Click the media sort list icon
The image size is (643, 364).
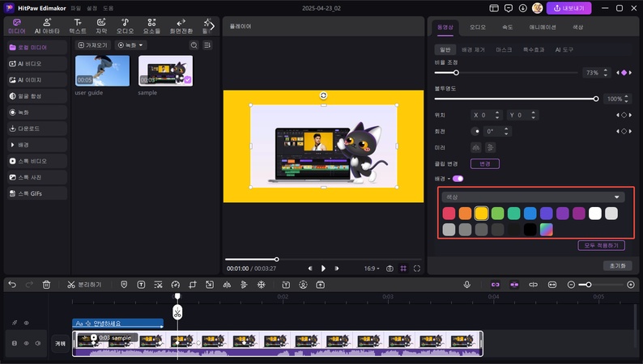[207, 45]
